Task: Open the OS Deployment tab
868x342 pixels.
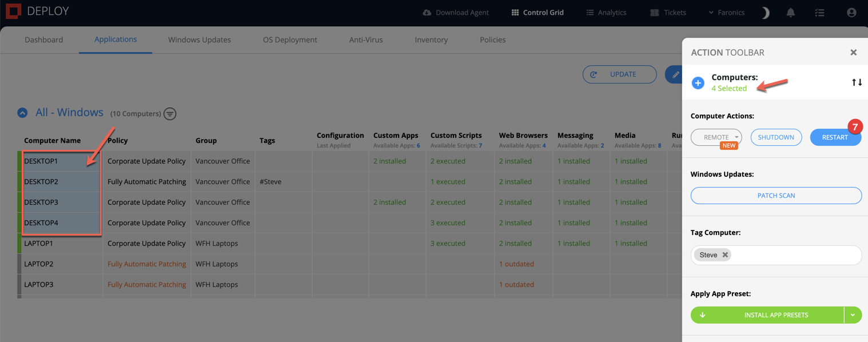Action: pos(290,39)
